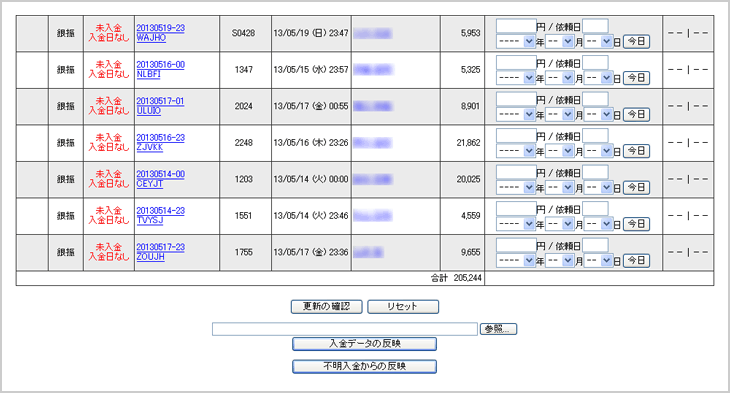Expand month dropdown in order 1347 row
This screenshot has height=393, width=730.
559,78
